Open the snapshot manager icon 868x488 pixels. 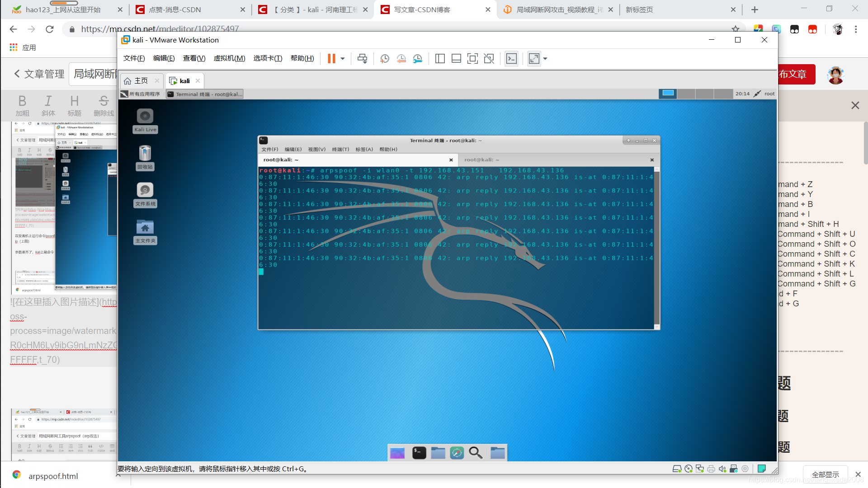coord(417,58)
